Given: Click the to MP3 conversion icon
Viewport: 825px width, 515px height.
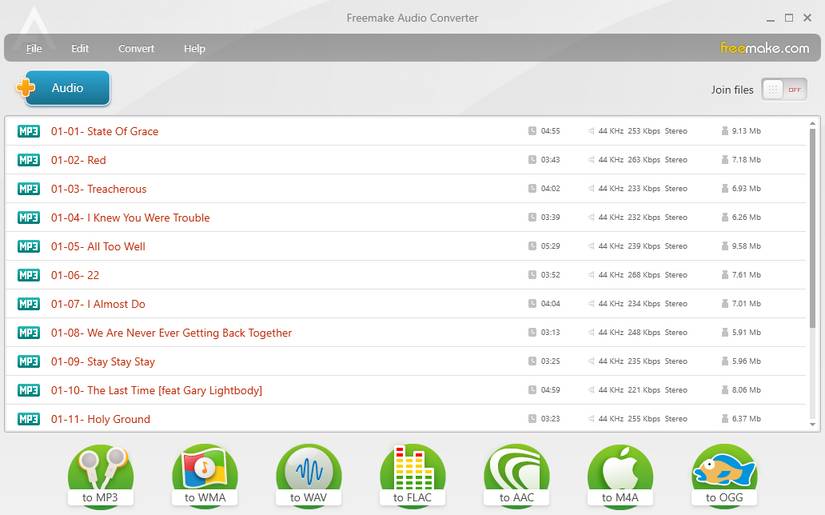Looking at the screenshot, I should click(x=100, y=477).
